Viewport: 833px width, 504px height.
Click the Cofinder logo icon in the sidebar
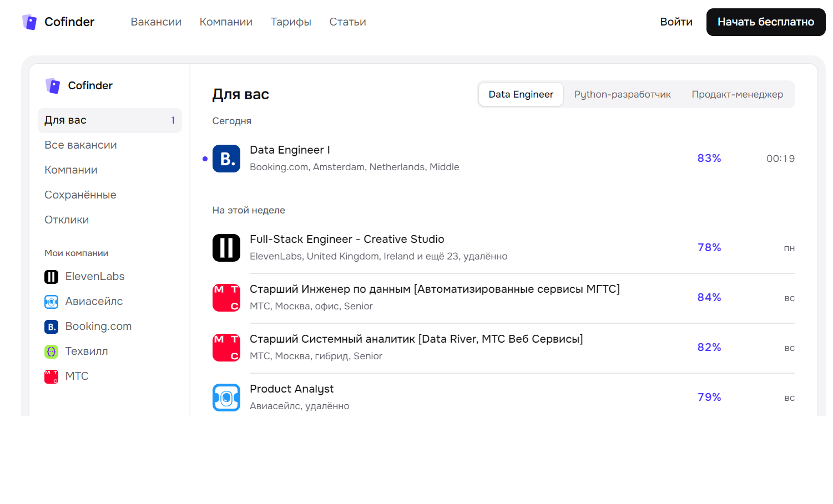point(53,86)
